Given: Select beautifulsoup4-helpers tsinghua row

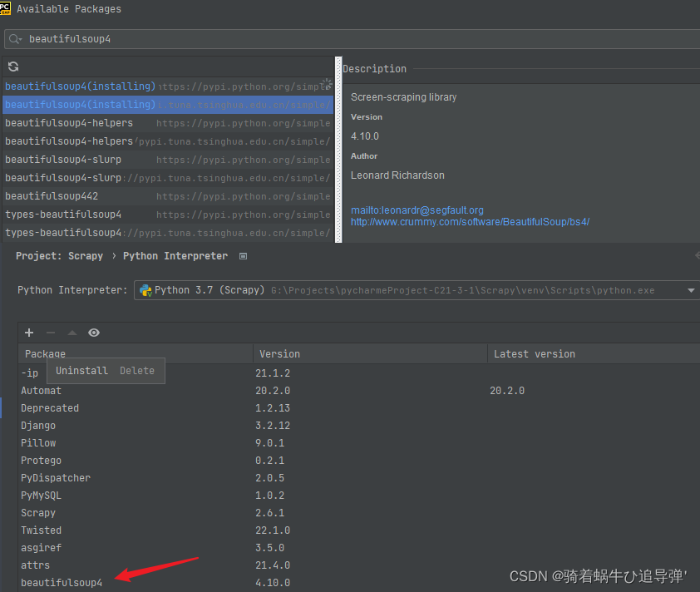Looking at the screenshot, I should pos(168,141).
